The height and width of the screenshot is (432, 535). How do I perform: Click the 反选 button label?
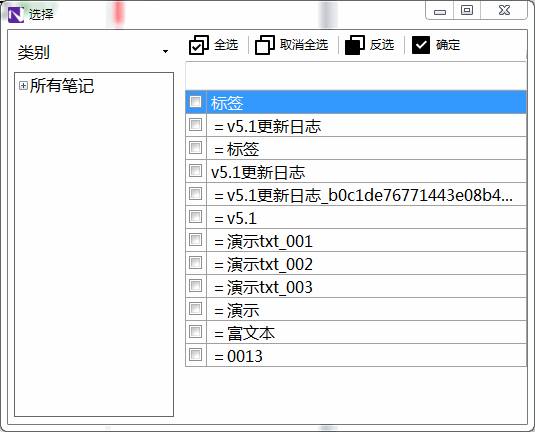click(382, 45)
